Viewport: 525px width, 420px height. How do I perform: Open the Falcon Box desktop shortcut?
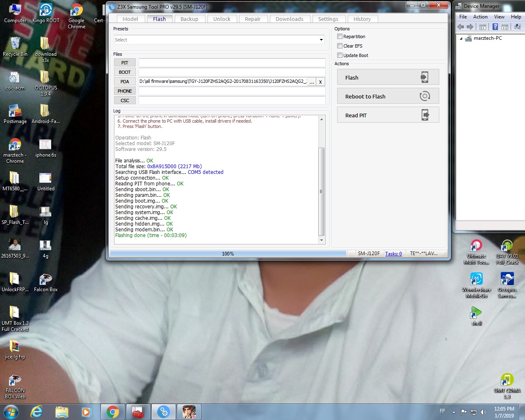[46, 282]
